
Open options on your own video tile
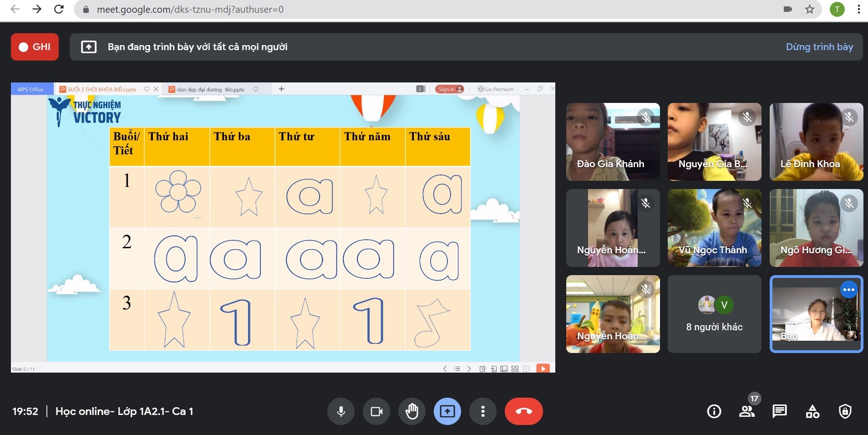pyautogui.click(x=849, y=290)
